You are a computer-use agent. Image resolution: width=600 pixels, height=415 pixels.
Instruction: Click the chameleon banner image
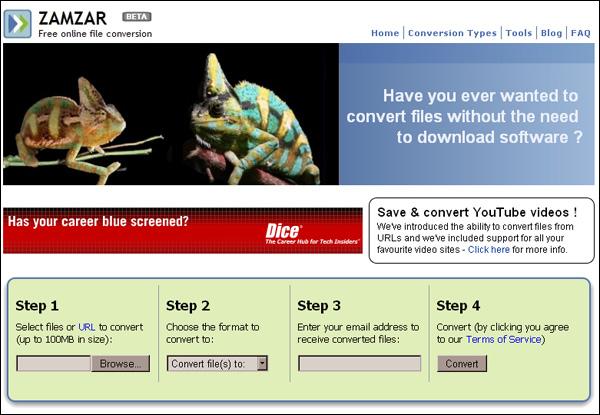(x=171, y=114)
